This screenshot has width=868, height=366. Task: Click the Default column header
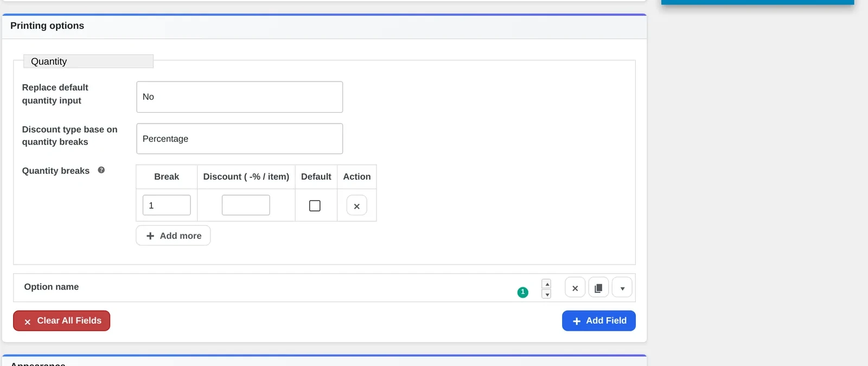pos(316,177)
